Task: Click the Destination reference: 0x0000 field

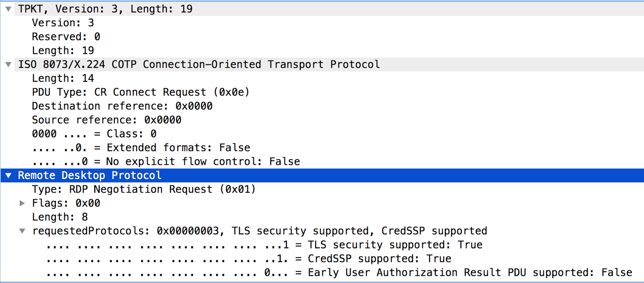Action: tap(122, 106)
